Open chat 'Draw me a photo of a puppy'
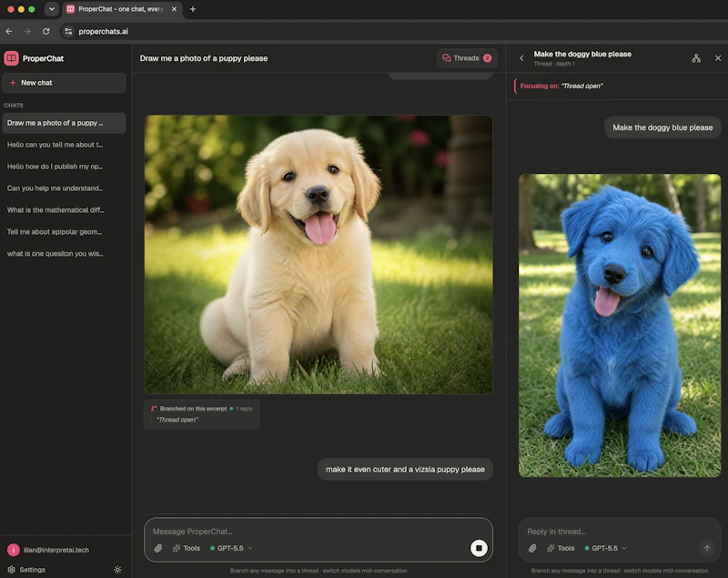 pyautogui.click(x=64, y=123)
